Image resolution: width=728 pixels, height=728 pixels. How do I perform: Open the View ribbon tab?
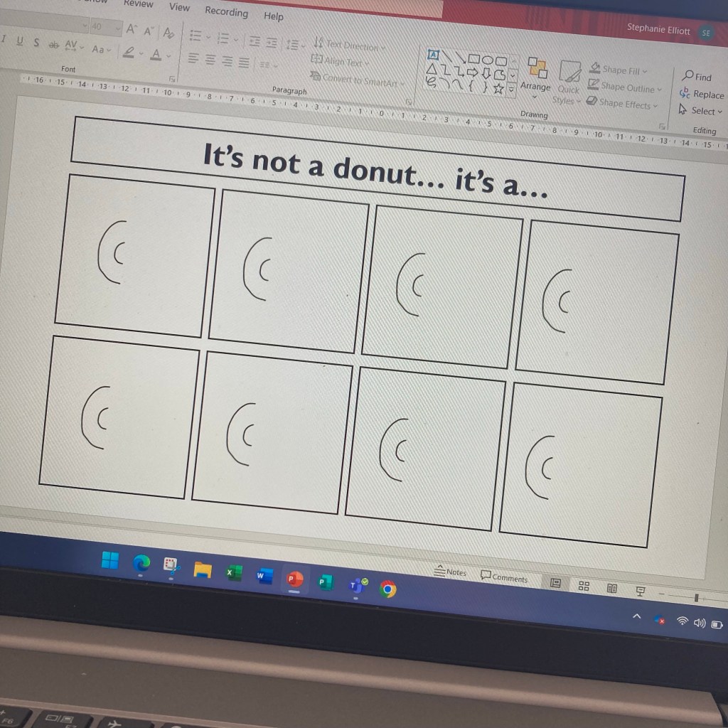179,7
